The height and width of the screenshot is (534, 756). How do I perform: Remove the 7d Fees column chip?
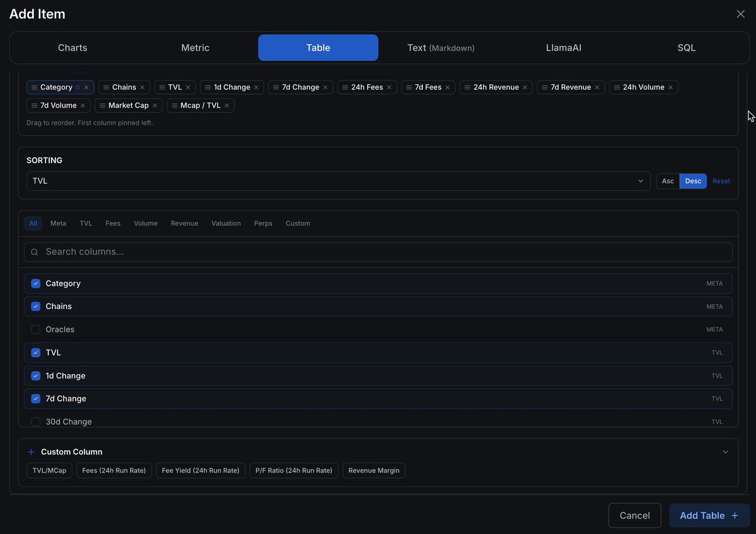pyautogui.click(x=447, y=88)
